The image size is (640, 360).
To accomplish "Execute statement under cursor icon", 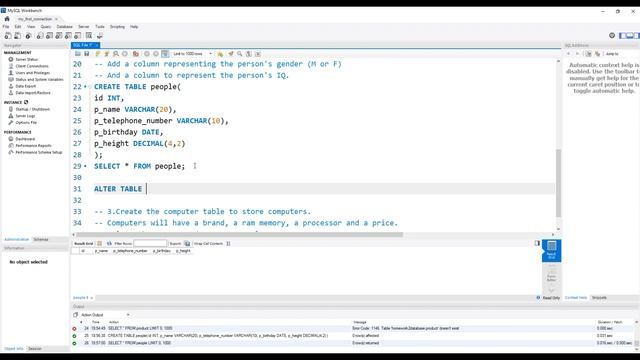I will (x=107, y=54).
